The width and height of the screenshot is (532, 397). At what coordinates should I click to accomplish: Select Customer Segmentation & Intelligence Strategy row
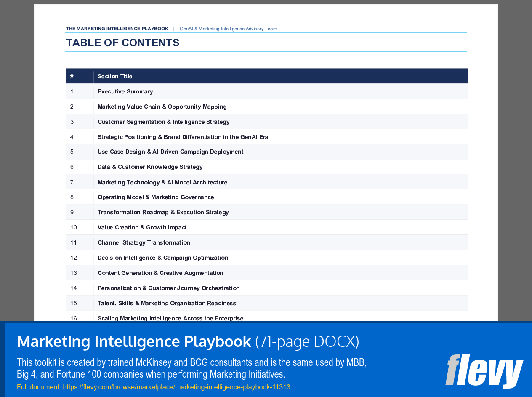tap(163, 122)
